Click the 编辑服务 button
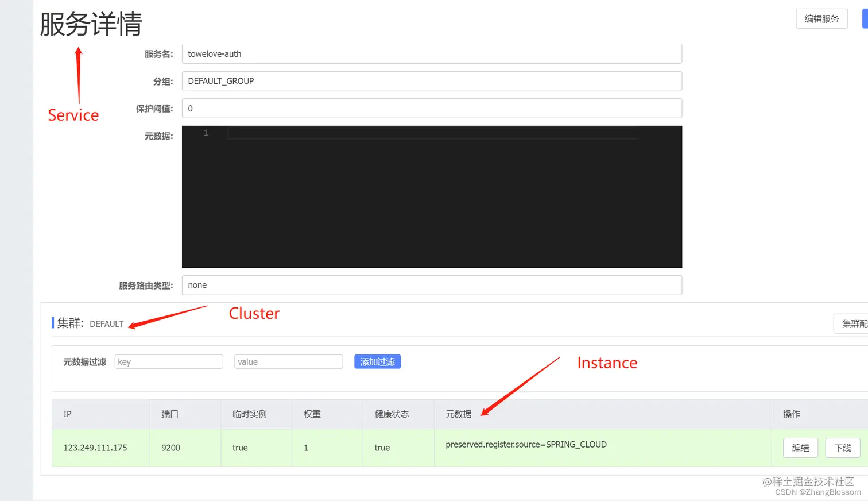This screenshot has width=868, height=501. pyautogui.click(x=821, y=19)
